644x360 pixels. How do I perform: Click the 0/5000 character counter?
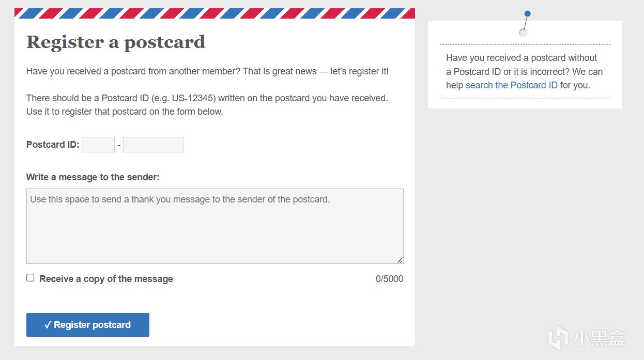tap(389, 279)
